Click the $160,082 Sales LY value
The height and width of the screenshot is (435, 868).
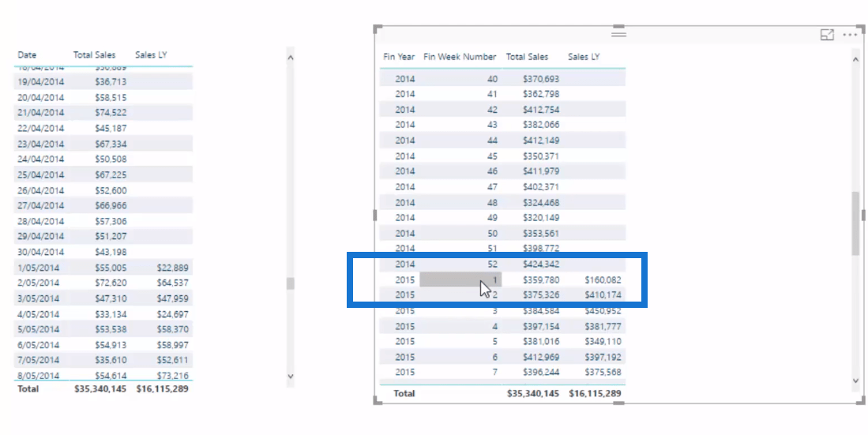click(x=603, y=279)
